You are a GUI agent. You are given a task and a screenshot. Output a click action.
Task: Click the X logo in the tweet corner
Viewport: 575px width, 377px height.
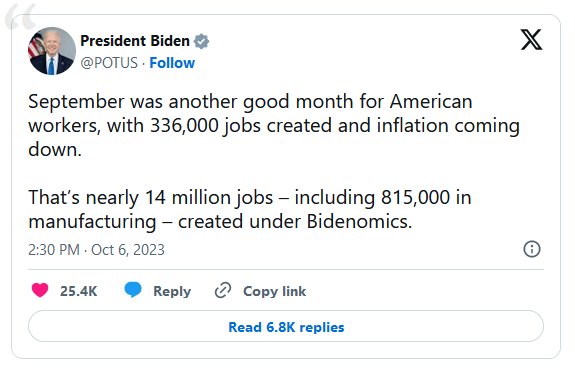pyautogui.click(x=531, y=40)
